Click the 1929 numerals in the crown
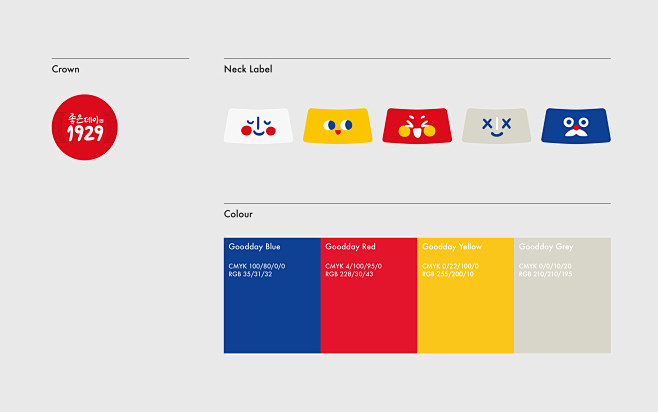This screenshot has width=658, height=412. 85,134
